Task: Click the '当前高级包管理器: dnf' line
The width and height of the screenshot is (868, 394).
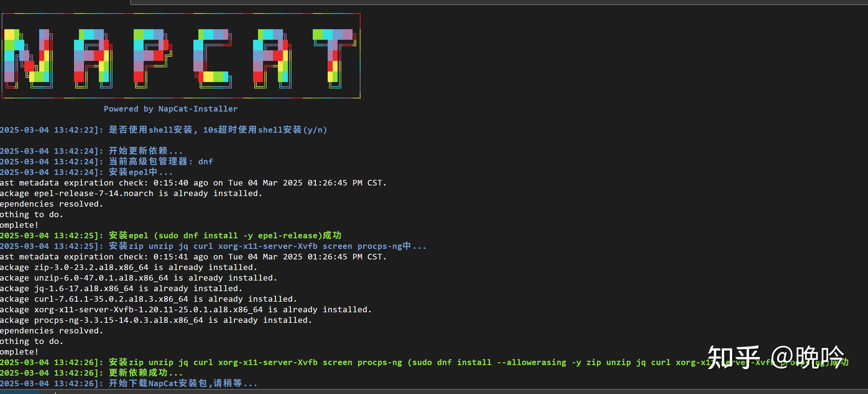Action: pyautogui.click(x=160, y=162)
